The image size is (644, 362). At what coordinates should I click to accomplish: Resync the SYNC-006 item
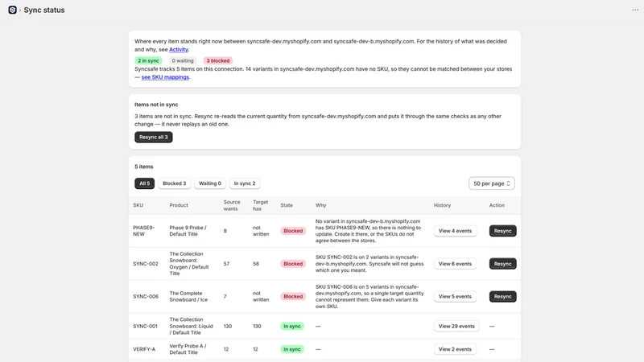(x=502, y=297)
